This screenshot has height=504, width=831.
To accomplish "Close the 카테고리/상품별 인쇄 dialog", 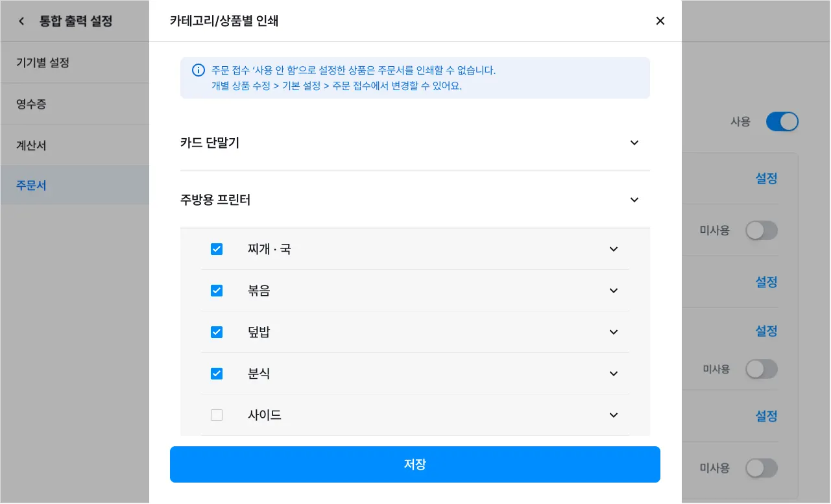I will (660, 21).
